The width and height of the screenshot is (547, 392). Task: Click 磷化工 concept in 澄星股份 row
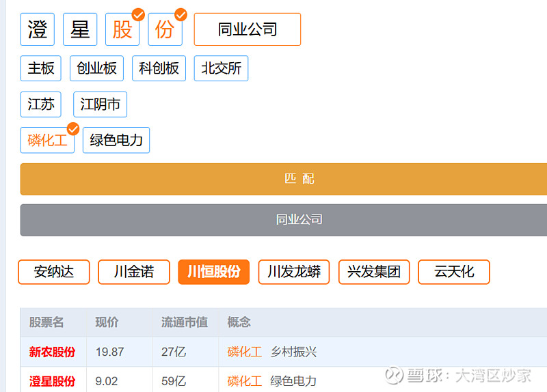point(245,381)
